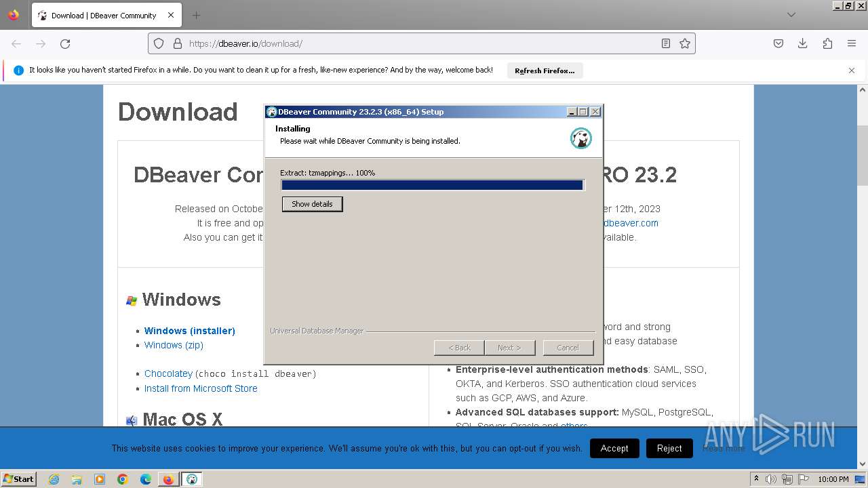
Task: Click the installation progress bar
Action: (x=432, y=185)
